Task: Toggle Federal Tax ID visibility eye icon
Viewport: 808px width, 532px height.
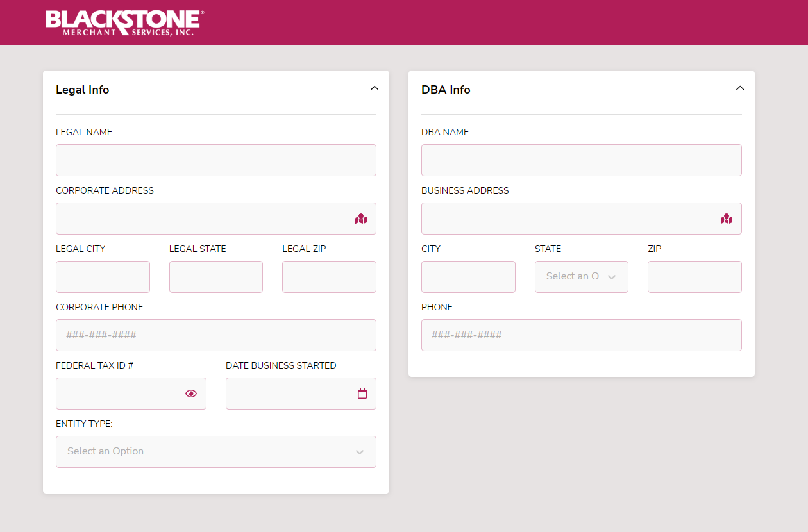Action: pos(191,394)
